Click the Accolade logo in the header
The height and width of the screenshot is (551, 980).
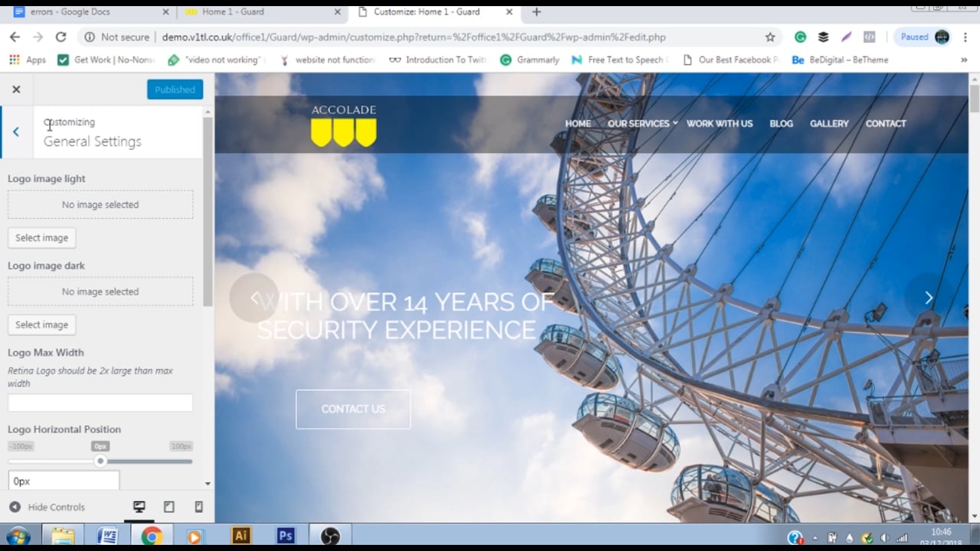point(344,125)
